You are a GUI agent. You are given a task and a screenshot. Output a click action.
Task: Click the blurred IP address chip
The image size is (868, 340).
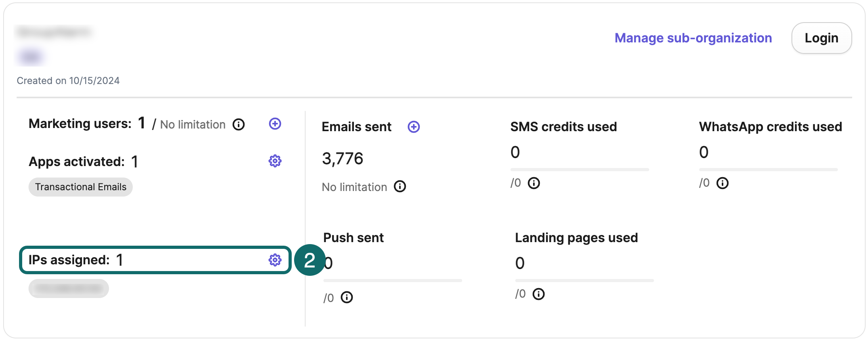point(69,288)
